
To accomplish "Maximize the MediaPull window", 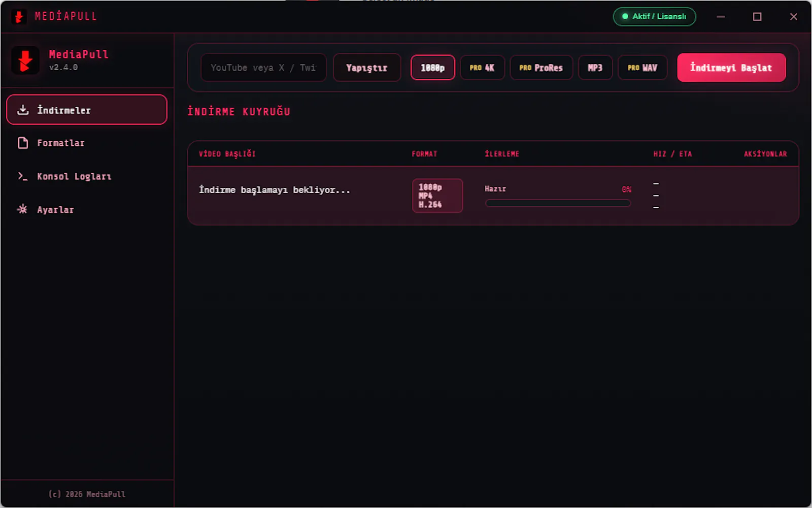I will [x=757, y=17].
